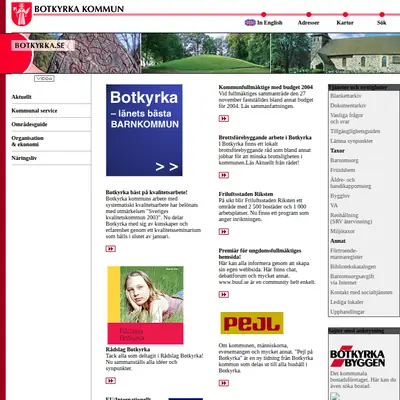
Task: Click the red dot above Adresser
Action: 309,14
